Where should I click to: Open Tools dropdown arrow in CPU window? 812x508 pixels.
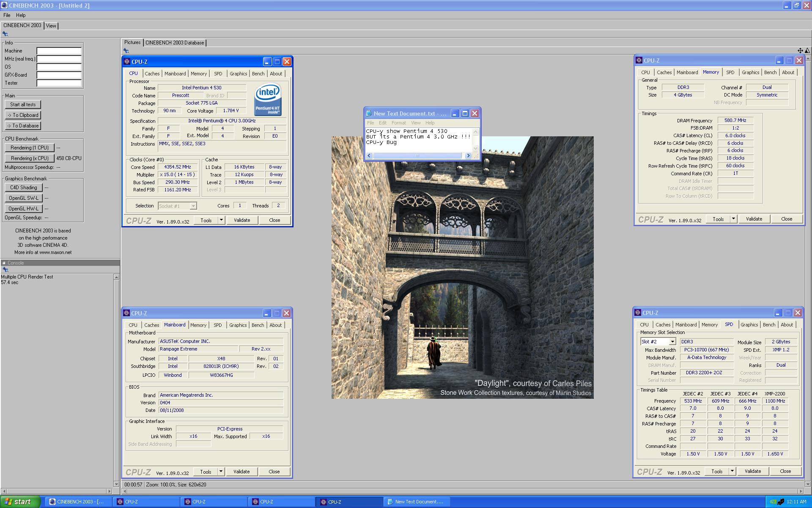tap(221, 220)
